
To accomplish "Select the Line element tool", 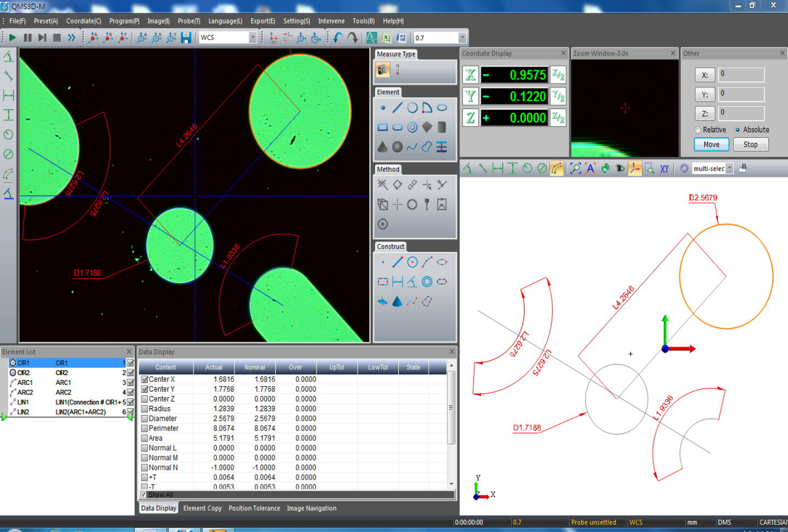I will click(398, 108).
